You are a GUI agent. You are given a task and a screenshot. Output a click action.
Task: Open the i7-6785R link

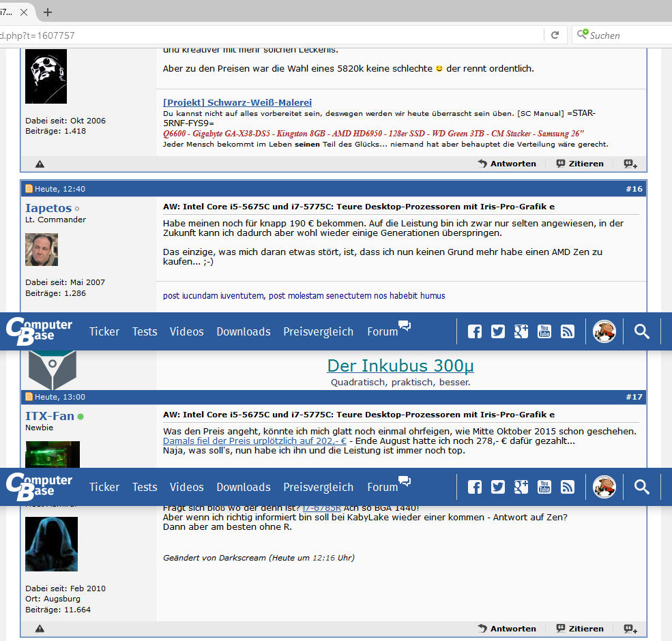[x=322, y=509]
